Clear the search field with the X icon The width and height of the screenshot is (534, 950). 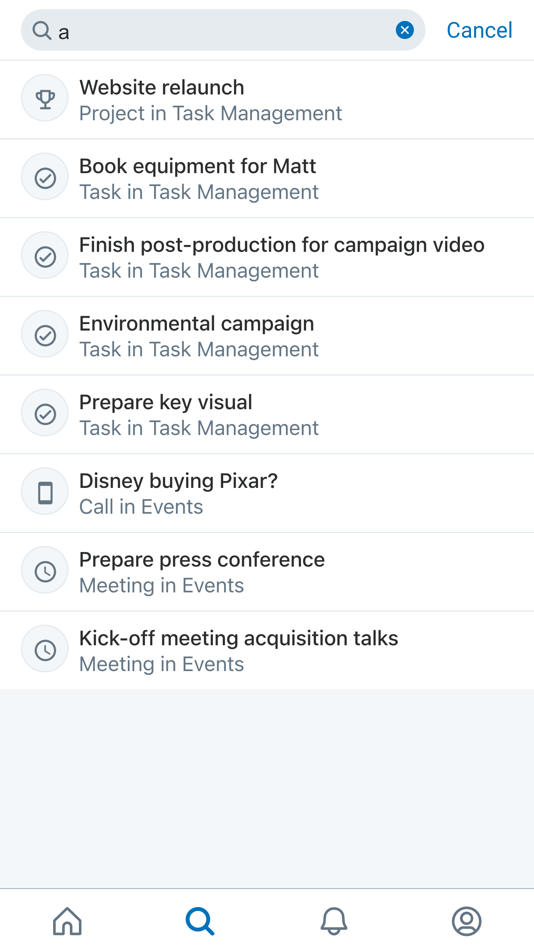click(405, 30)
